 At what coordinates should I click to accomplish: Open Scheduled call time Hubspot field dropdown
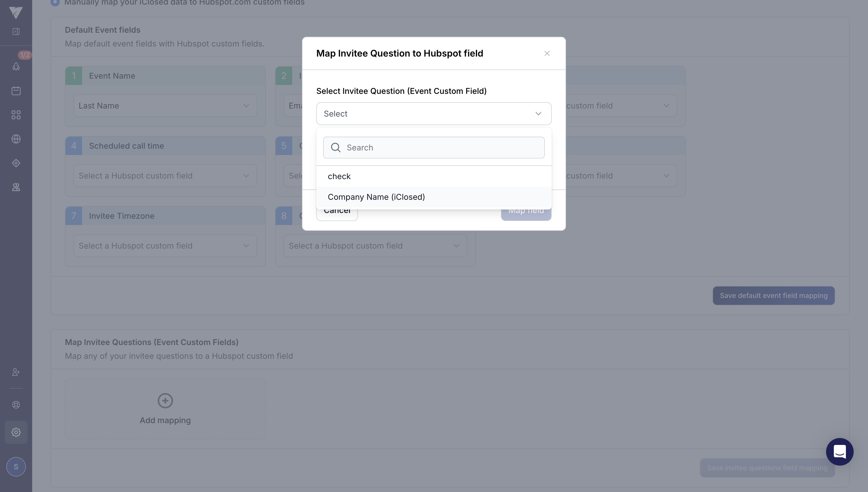[165, 176]
